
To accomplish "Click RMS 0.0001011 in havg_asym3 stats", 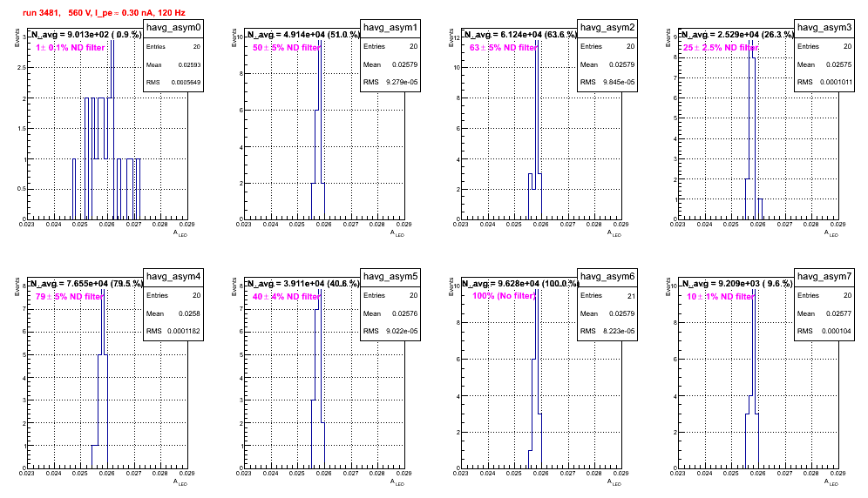I will pos(824,82).
